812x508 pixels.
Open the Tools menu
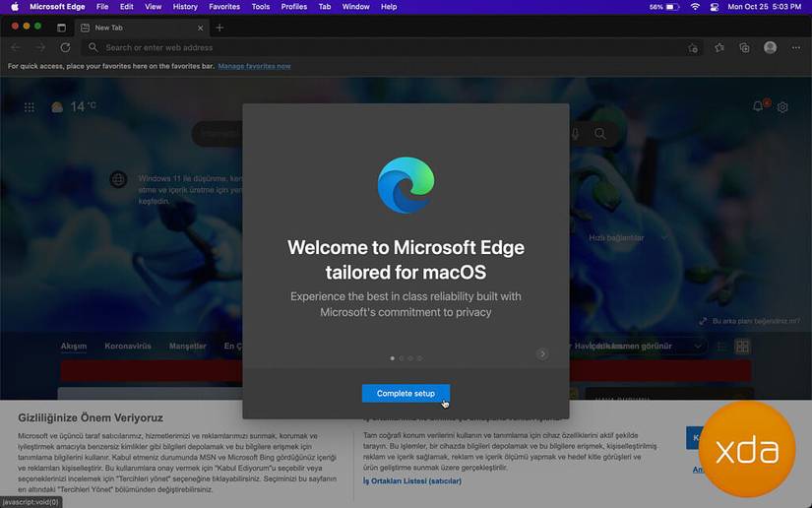click(x=261, y=7)
